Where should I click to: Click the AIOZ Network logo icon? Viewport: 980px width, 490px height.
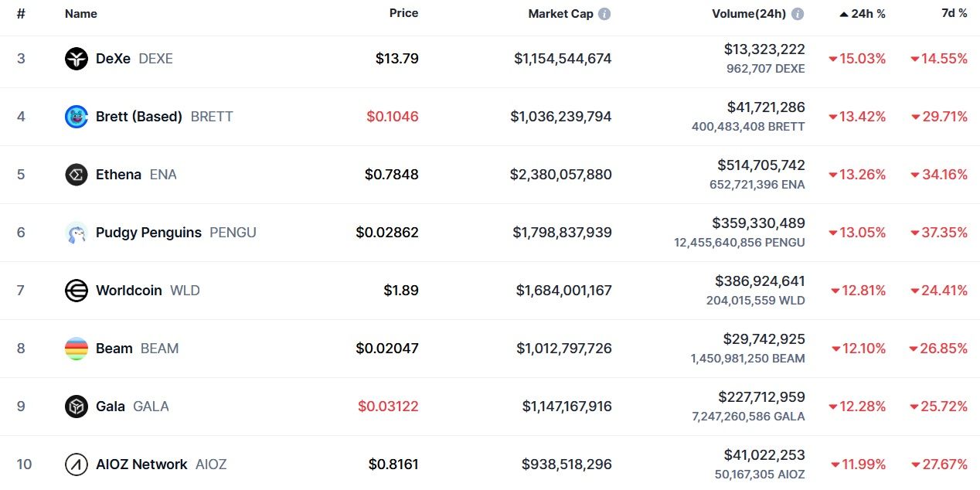pos(77,464)
